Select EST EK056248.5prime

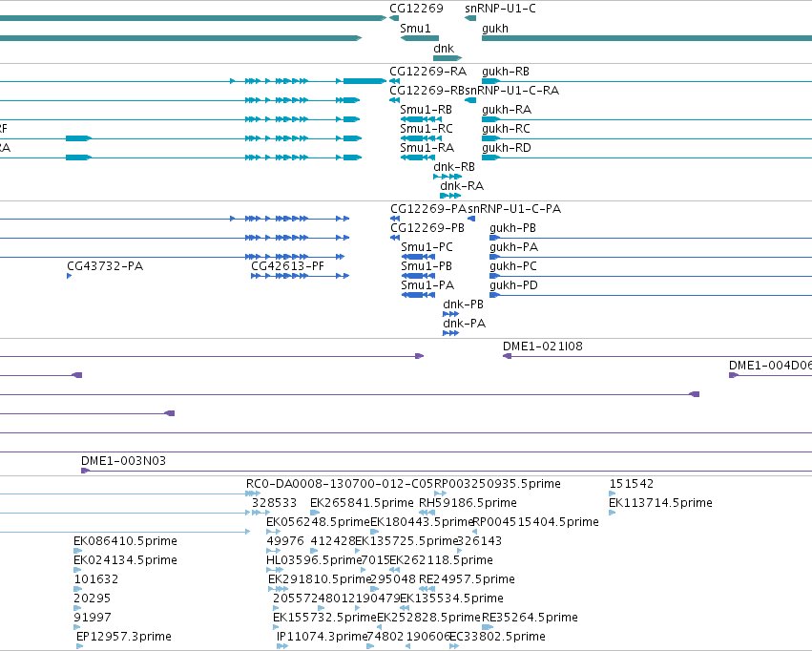click(318, 522)
